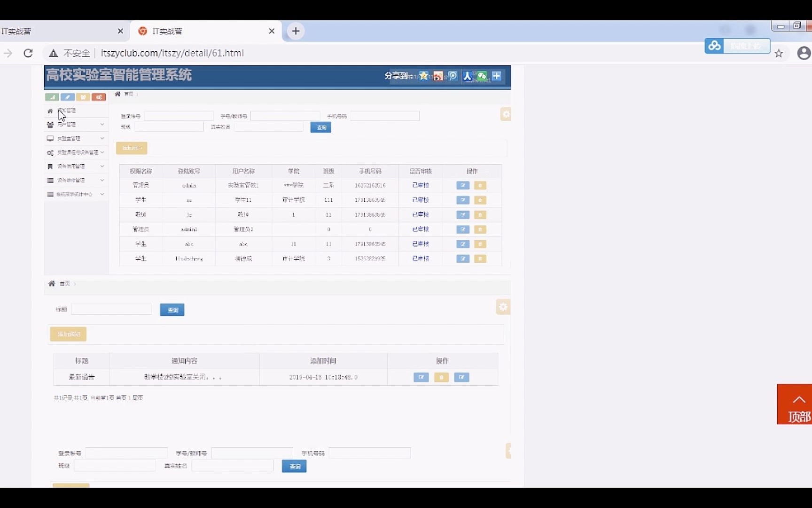The width and height of the screenshot is (812, 508).
Task: Click edit icon for the admin1 row
Action: (463, 229)
